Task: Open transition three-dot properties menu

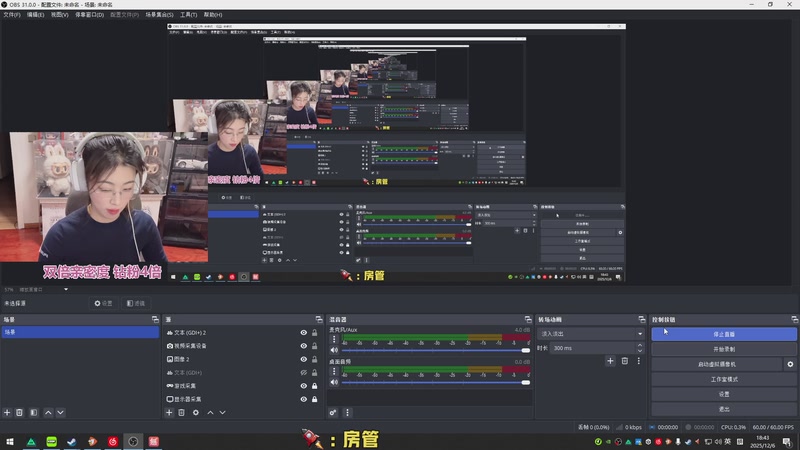Action: click(x=638, y=361)
